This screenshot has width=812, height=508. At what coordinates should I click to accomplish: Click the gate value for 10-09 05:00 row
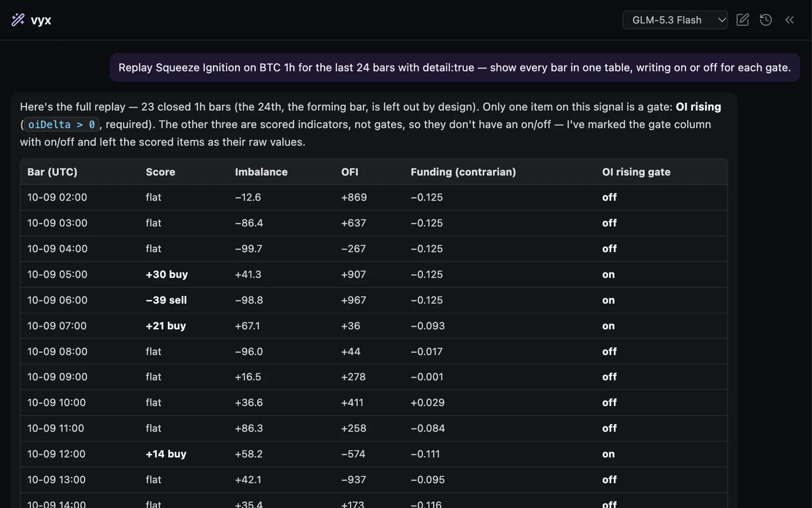(608, 274)
